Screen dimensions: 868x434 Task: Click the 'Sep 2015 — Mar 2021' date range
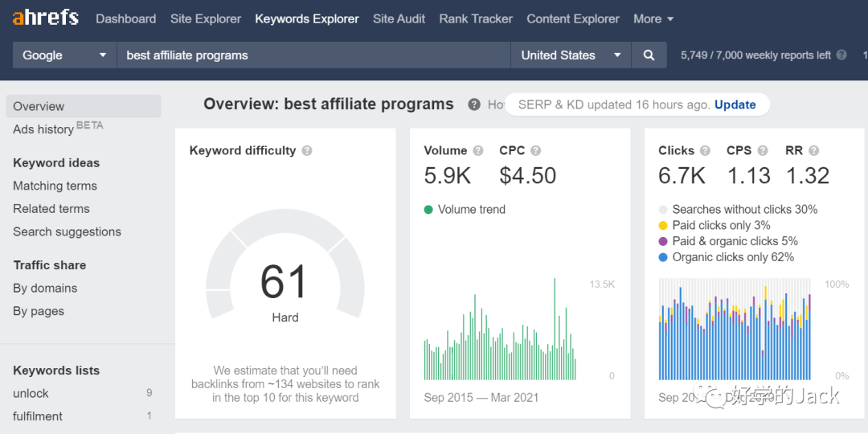coord(481,398)
